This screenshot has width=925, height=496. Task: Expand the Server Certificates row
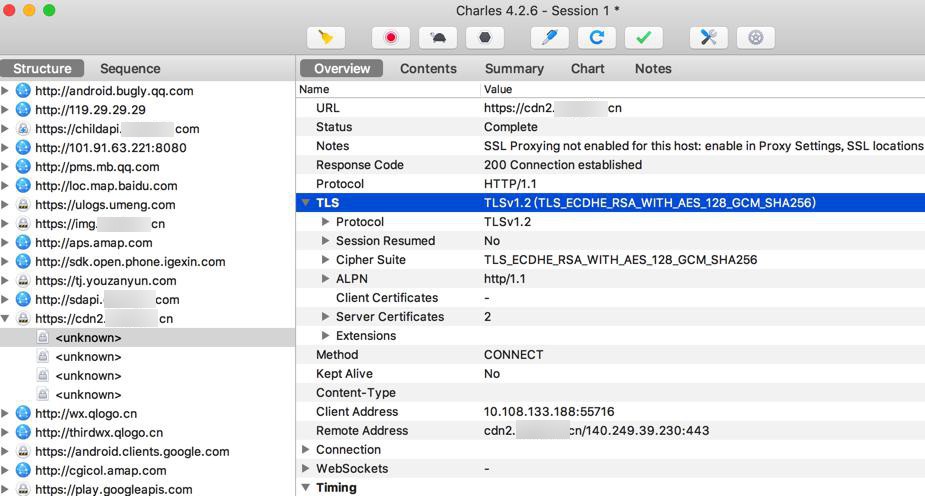[x=325, y=317]
